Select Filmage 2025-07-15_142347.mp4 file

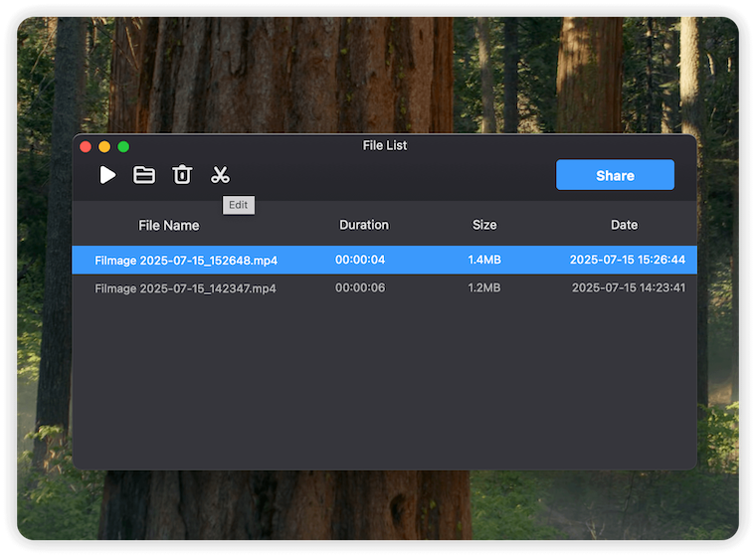pos(185,288)
